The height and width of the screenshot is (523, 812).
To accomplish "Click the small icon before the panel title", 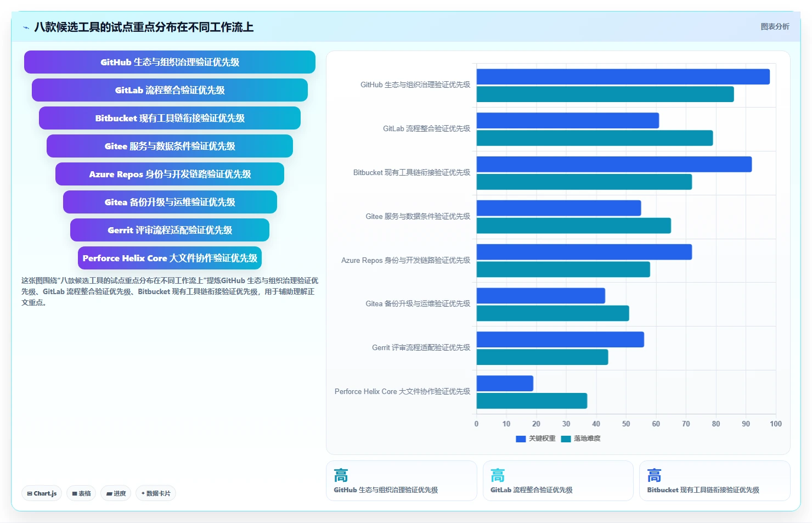I will [26, 27].
